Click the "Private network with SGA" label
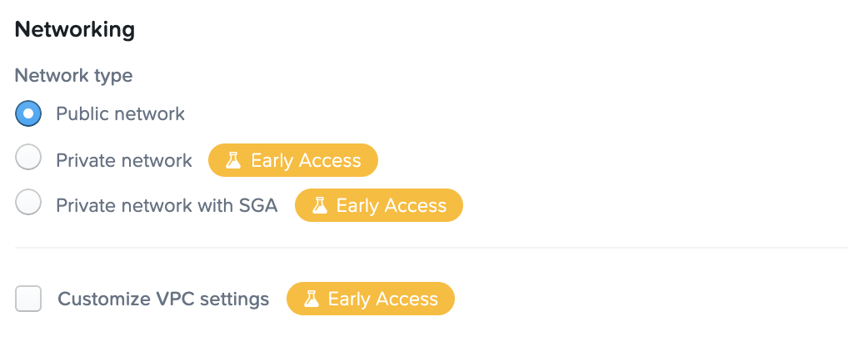Screen dimensions: 868x342 tap(167, 205)
